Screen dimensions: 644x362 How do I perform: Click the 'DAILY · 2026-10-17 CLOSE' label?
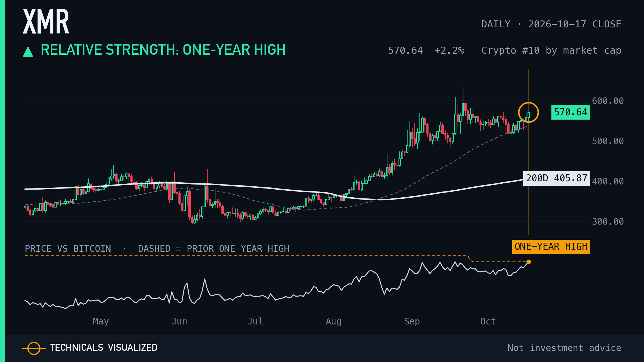(x=551, y=24)
